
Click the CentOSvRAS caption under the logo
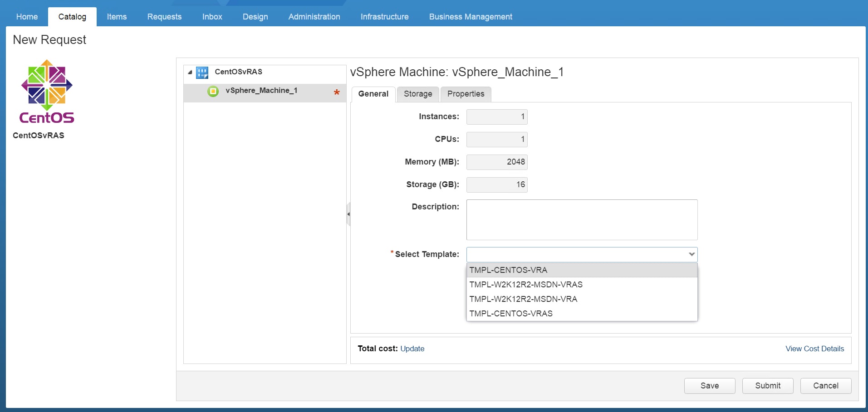click(x=39, y=136)
